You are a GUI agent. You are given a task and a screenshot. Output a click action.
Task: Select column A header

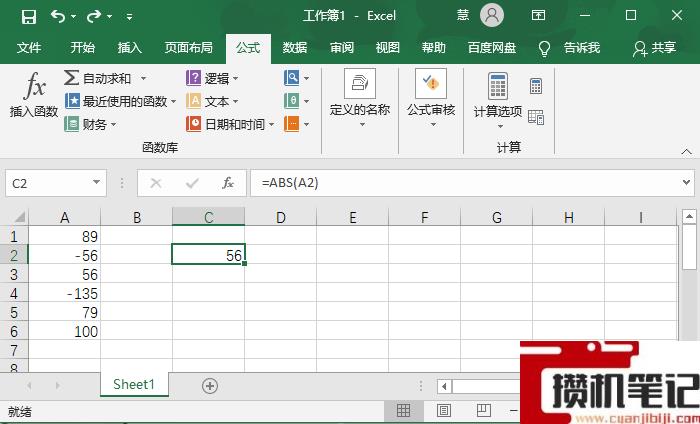pyautogui.click(x=65, y=217)
